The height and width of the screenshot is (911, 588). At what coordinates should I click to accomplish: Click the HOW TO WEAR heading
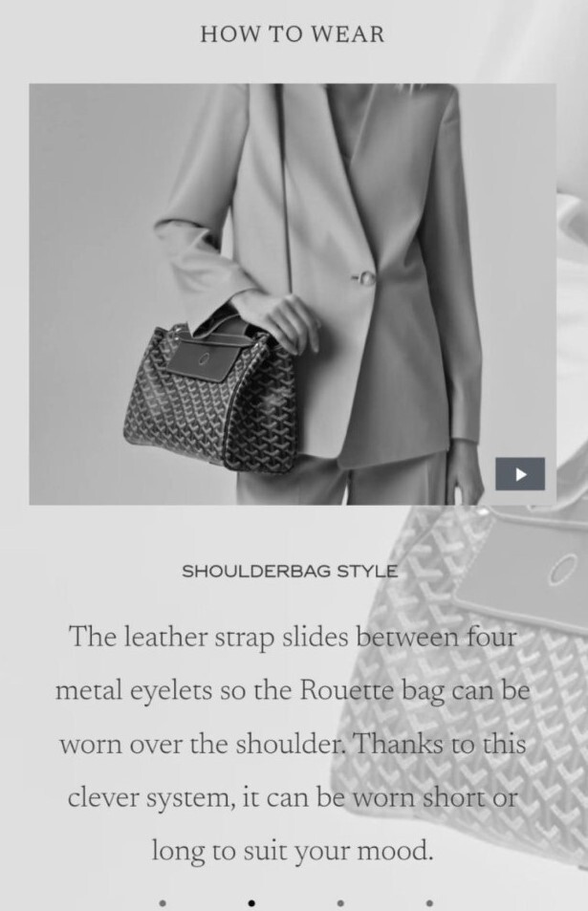(293, 33)
